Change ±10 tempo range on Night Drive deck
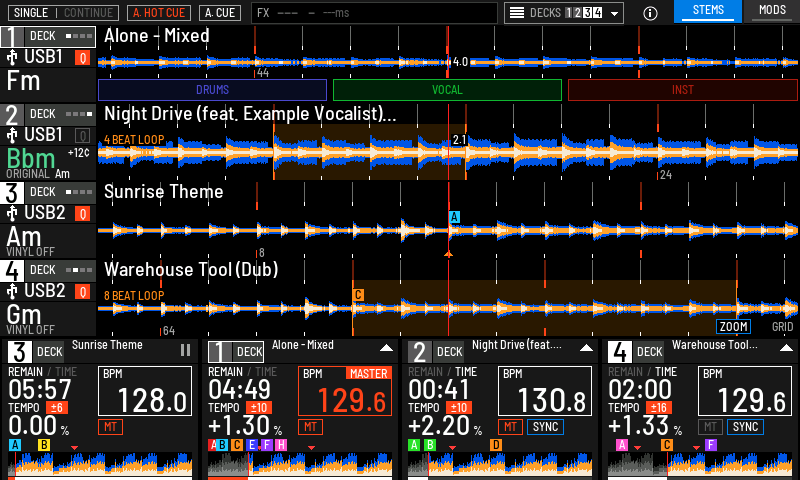 click(459, 408)
